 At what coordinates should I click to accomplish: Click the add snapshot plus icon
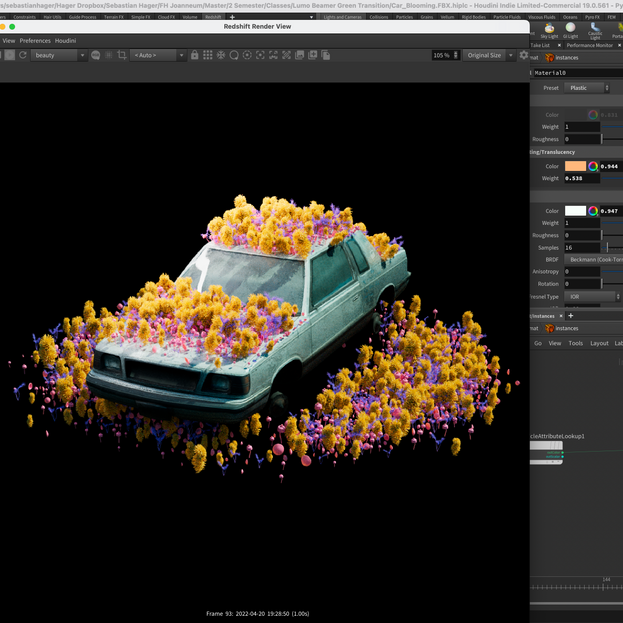point(313,55)
